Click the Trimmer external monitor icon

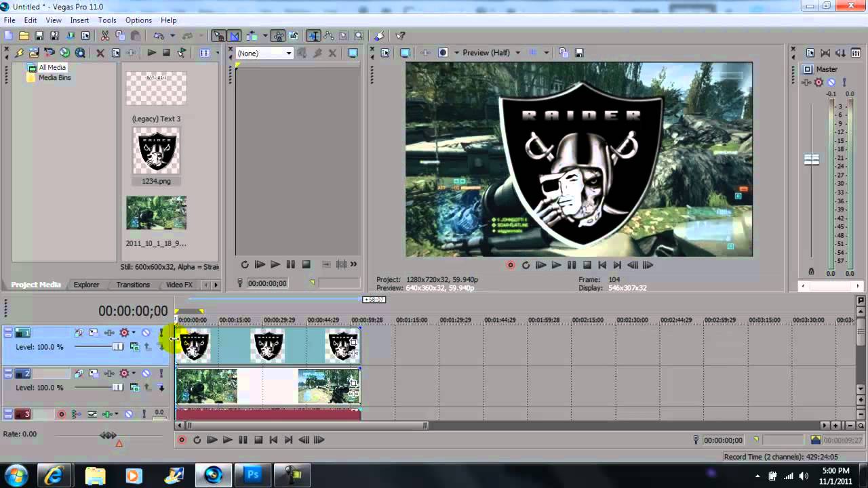coord(353,53)
